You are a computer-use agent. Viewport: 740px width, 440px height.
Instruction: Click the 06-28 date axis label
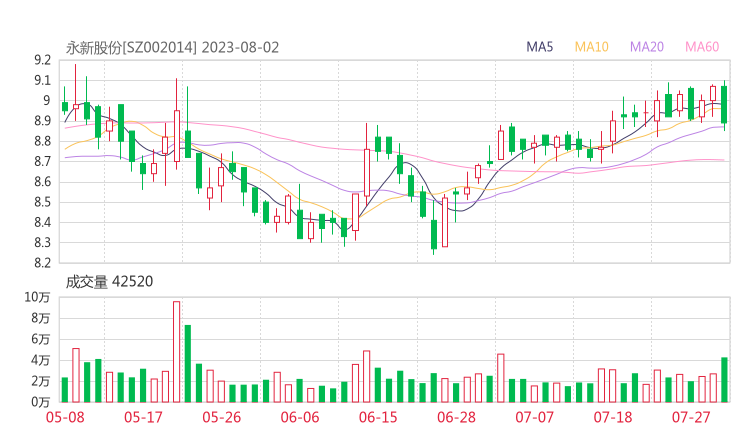pos(456,417)
